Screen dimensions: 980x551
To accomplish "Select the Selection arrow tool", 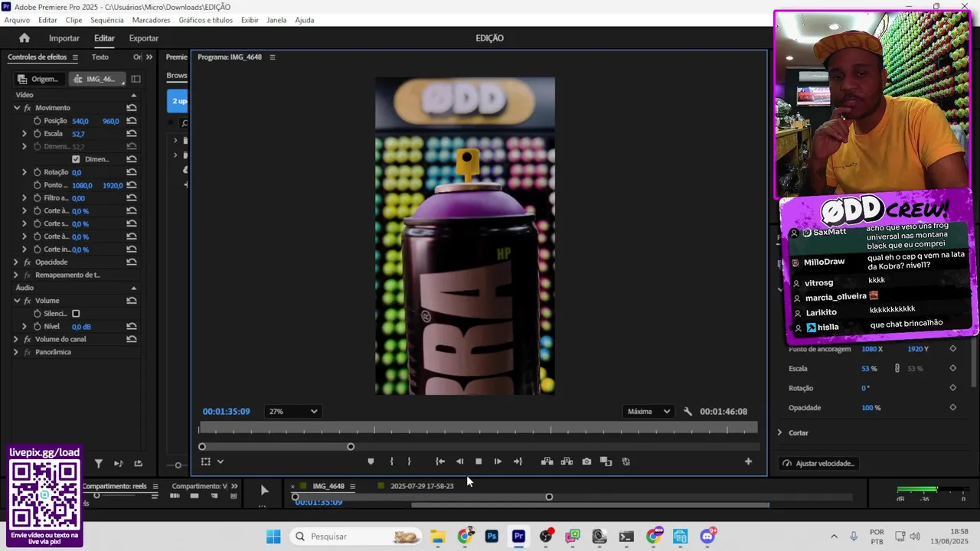I will tap(264, 491).
